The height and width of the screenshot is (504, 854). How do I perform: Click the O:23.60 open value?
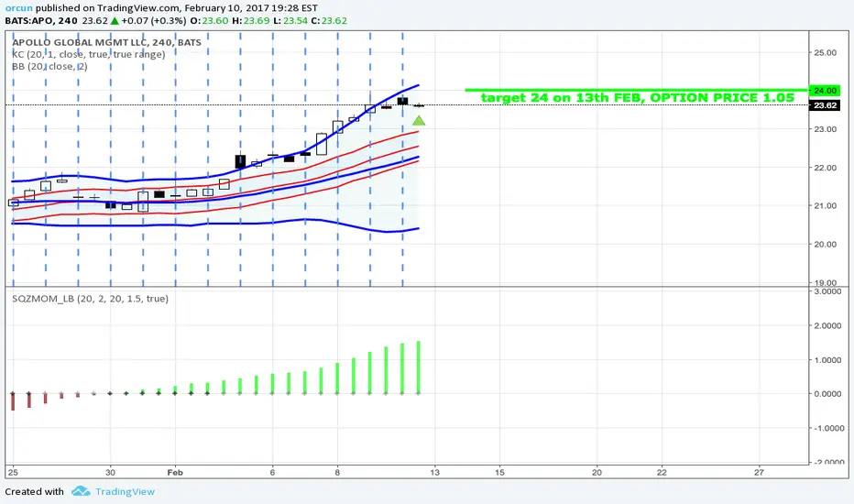[x=209, y=21]
